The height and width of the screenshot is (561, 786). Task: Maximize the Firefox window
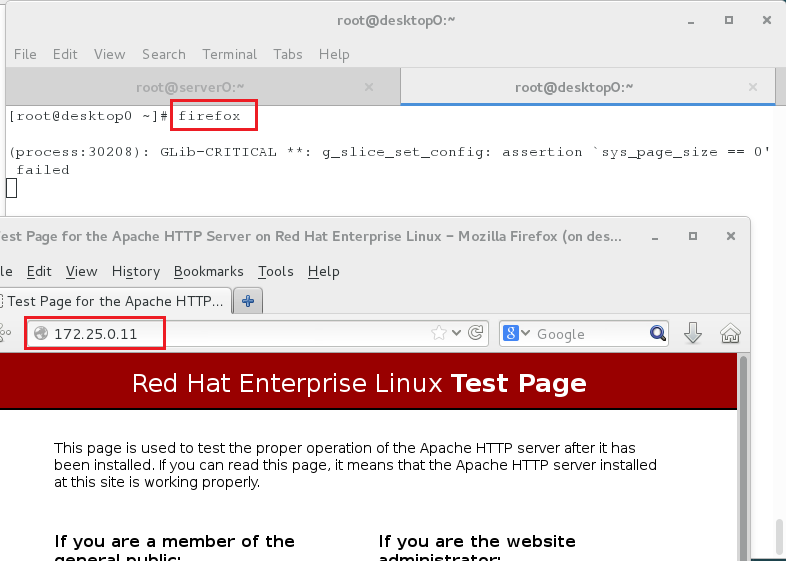pyautogui.click(x=693, y=236)
